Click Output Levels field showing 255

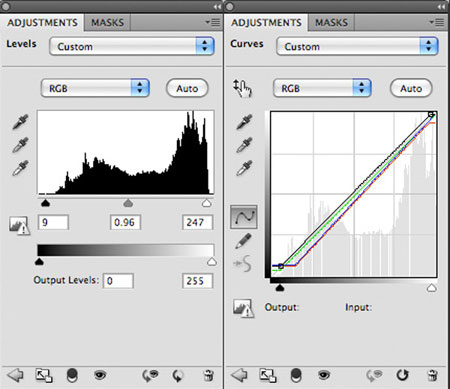(197, 281)
